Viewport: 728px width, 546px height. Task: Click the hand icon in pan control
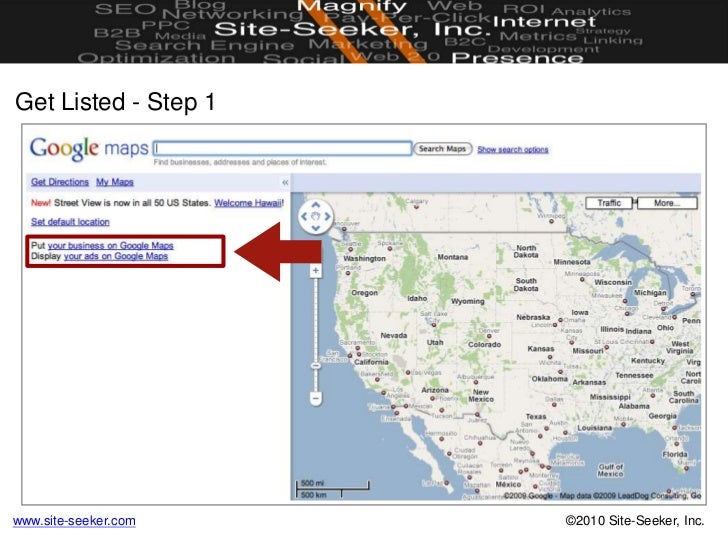pos(316,216)
